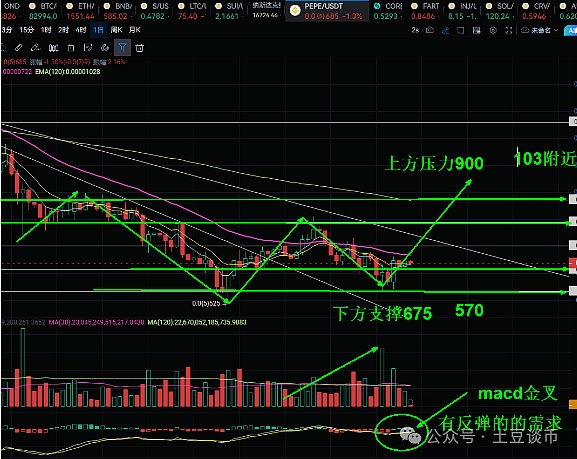This screenshot has width=577, height=459.
Task: Toggle the multi-chart layout square icon
Action: (460, 30)
